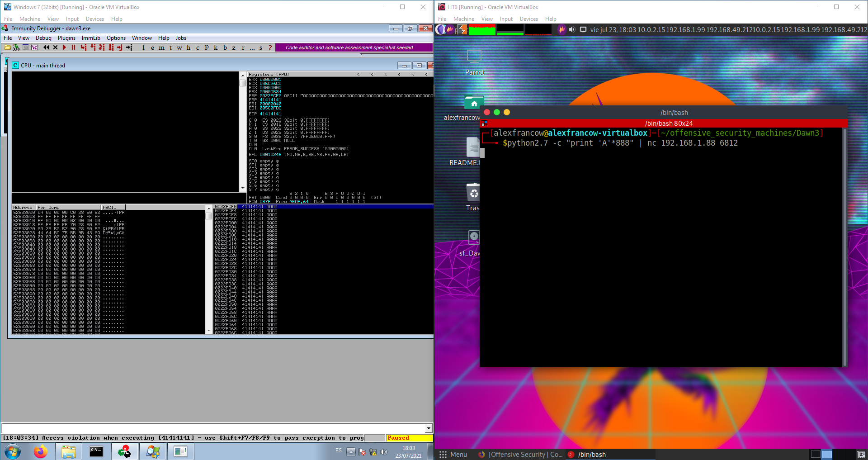Image resolution: width=868 pixels, height=460 pixels.
Task: Switch to Offensive Security browser taskbar item
Action: 520,454
